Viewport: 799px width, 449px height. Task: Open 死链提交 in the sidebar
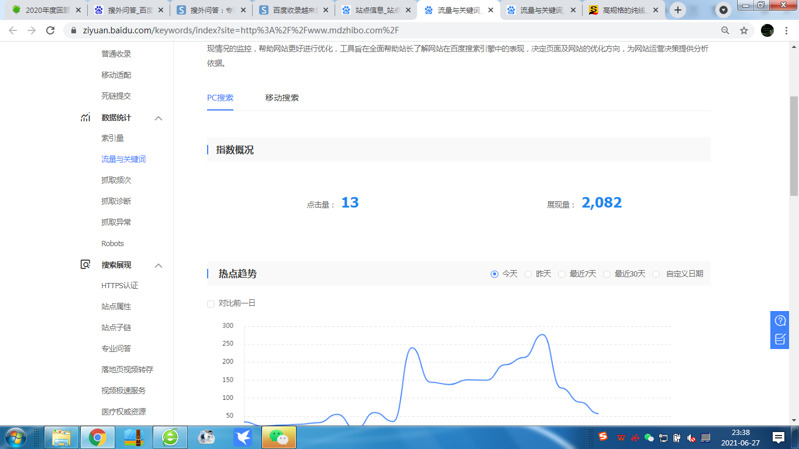point(116,96)
